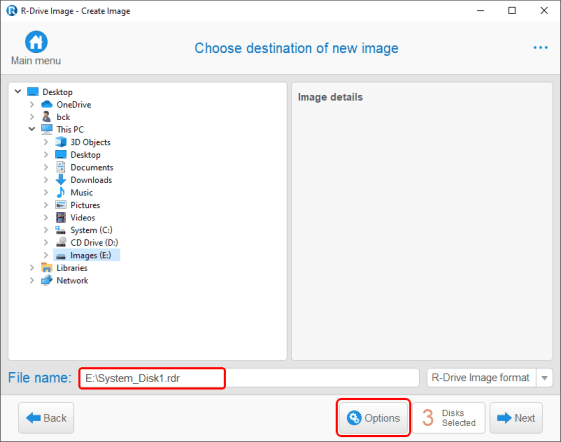Click the bck user icon

click(x=47, y=117)
